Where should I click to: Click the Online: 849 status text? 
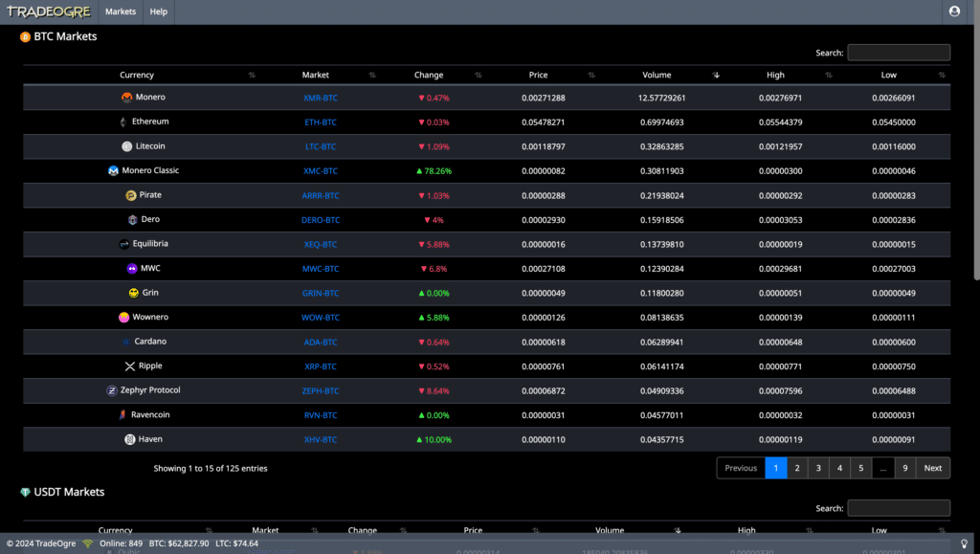pos(122,543)
